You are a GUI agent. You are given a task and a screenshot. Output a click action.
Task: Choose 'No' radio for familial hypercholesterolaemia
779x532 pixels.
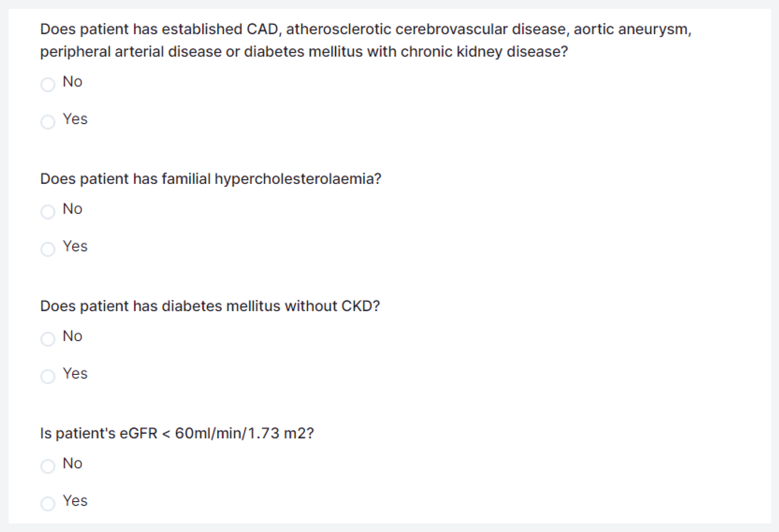tap(48, 212)
